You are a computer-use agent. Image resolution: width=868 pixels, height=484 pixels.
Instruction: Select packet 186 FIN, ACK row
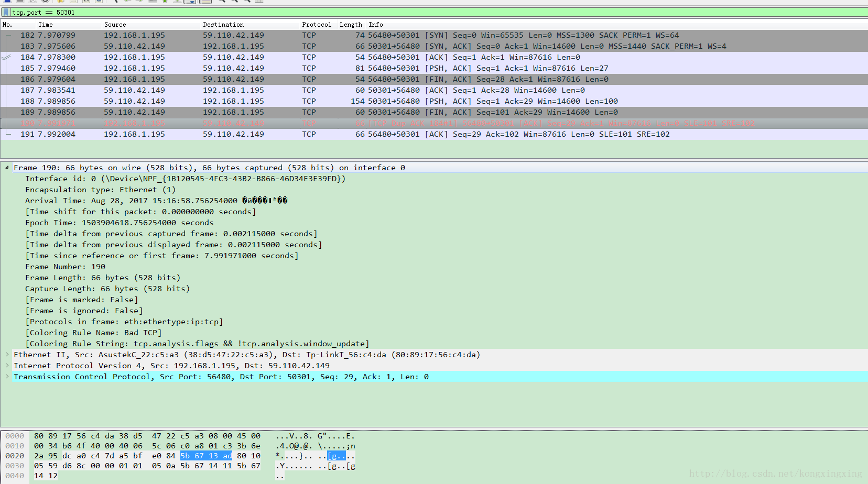pyautogui.click(x=434, y=79)
